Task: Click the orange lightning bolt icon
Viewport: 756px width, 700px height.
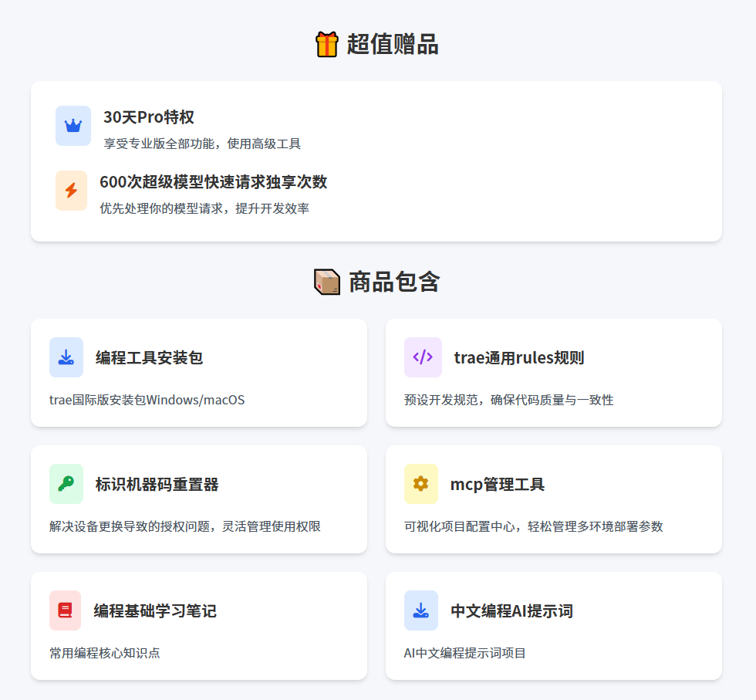Action: (71, 191)
